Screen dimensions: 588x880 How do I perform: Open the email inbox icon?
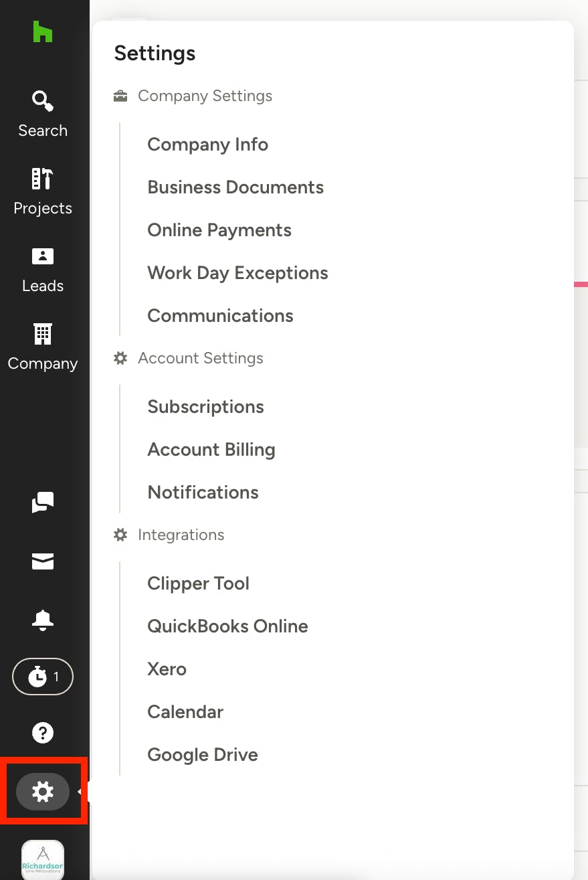point(43,561)
